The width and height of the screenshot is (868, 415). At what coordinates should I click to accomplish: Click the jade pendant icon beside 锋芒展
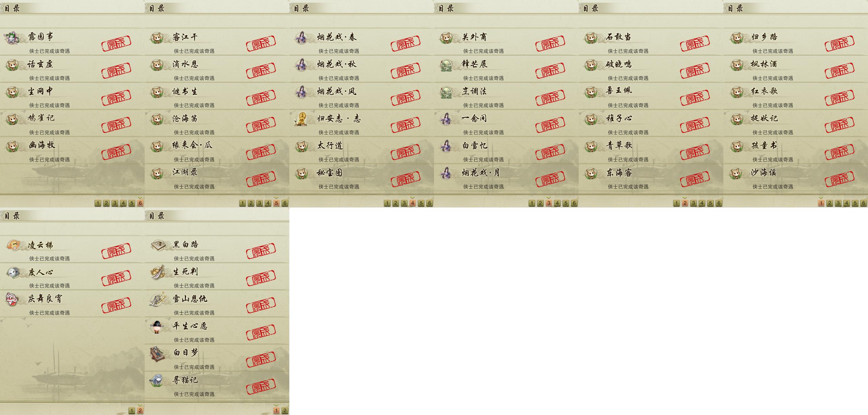[x=446, y=64]
